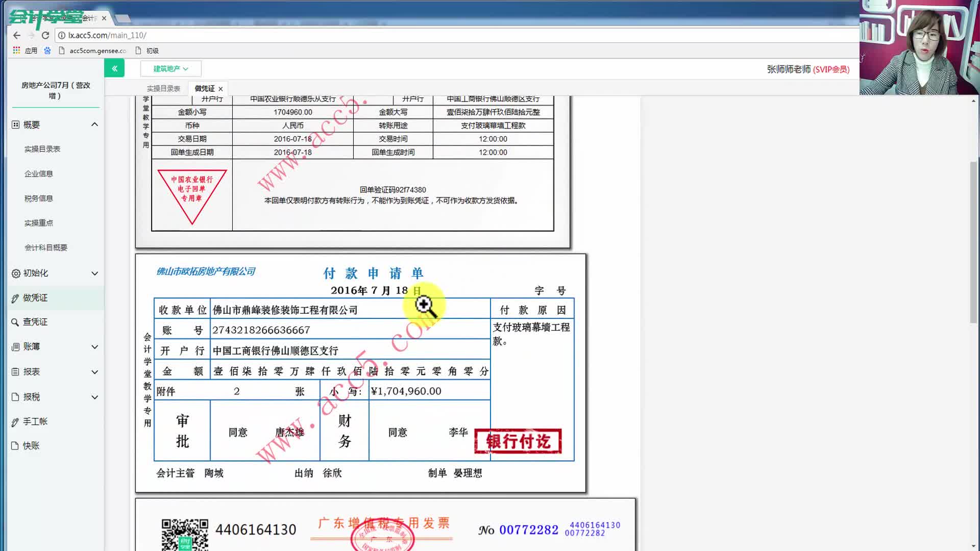The height and width of the screenshot is (551, 980).
Task: Click the 应用 apps grid icon on bookmarks bar
Action: click(16, 50)
